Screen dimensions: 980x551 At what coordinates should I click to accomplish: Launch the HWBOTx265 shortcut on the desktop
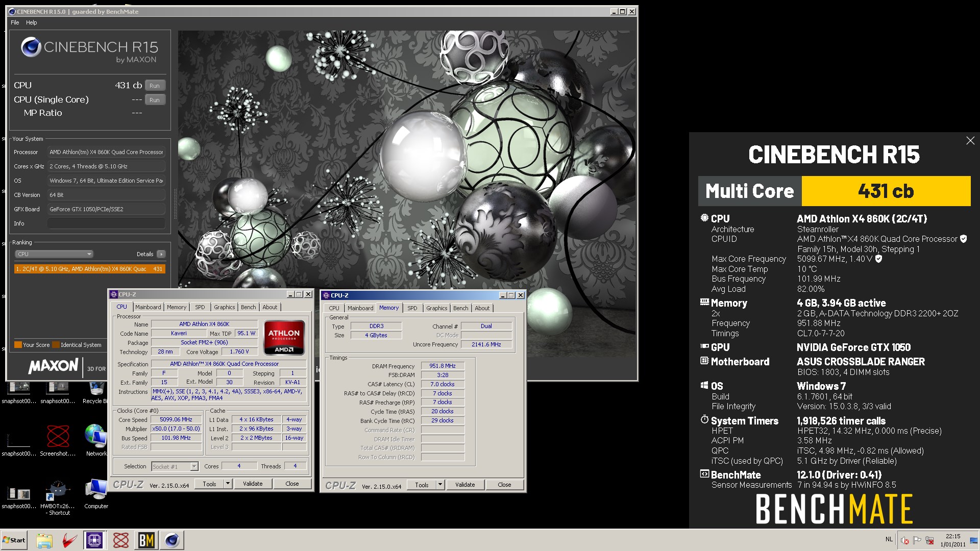[x=58, y=497]
